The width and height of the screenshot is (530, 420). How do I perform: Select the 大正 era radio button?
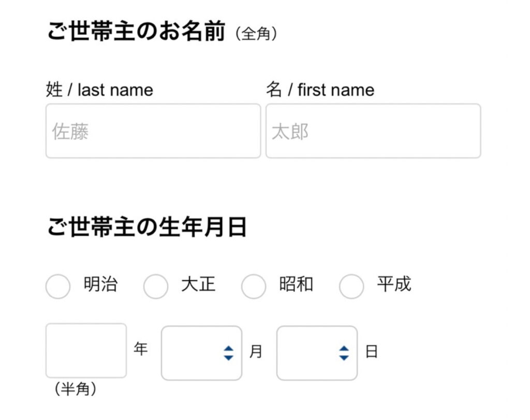point(155,286)
